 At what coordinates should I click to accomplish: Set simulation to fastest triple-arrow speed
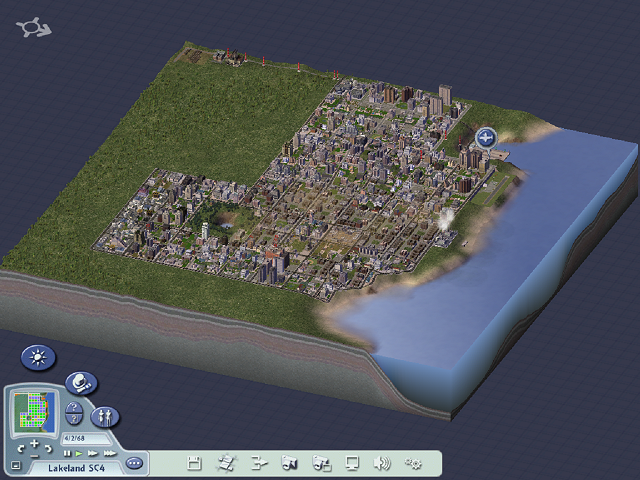coord(110,453)
